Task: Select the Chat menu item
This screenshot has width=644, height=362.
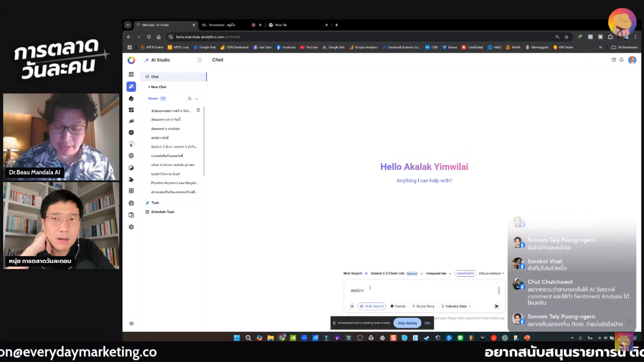Action: (173, 76)
